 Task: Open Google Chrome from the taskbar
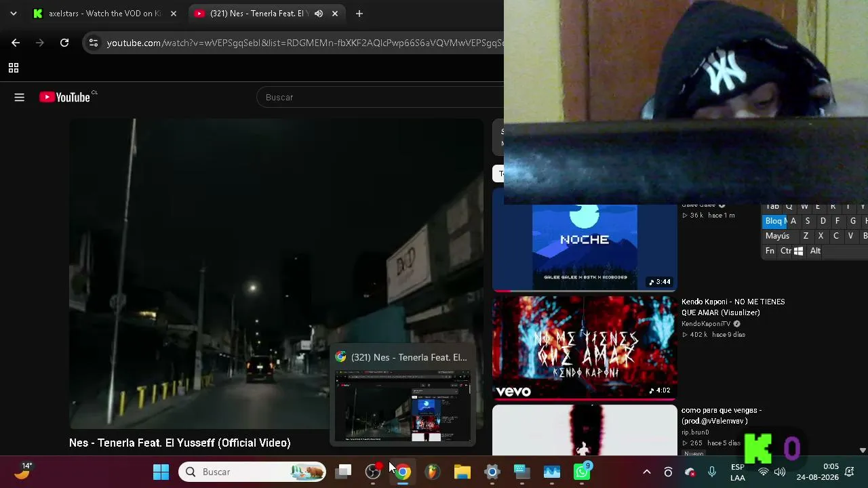(x=403, y=472)
